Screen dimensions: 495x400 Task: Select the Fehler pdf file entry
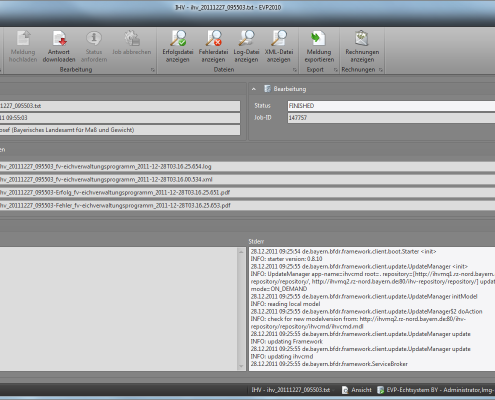coord(247,205)
